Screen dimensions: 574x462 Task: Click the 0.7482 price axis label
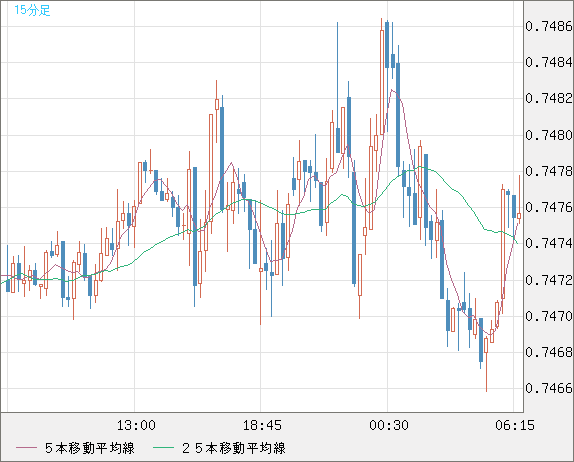(x=549, y=98)
